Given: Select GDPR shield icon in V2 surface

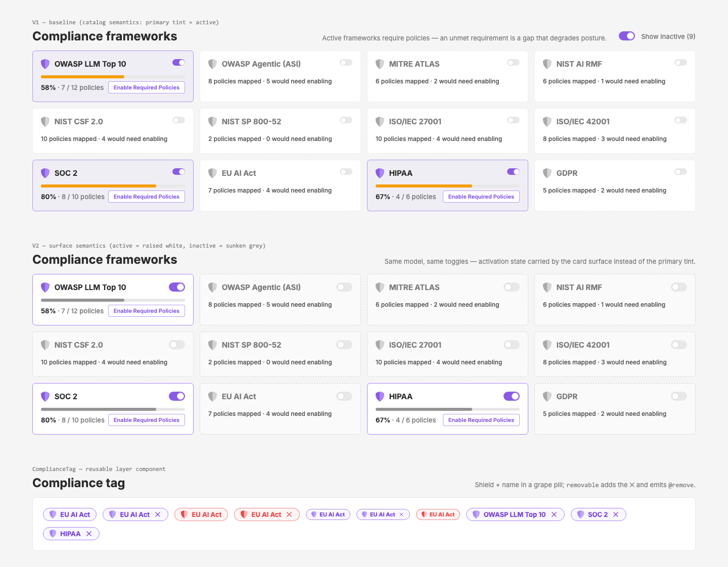Looking at the screenshot, I should 548,397.
